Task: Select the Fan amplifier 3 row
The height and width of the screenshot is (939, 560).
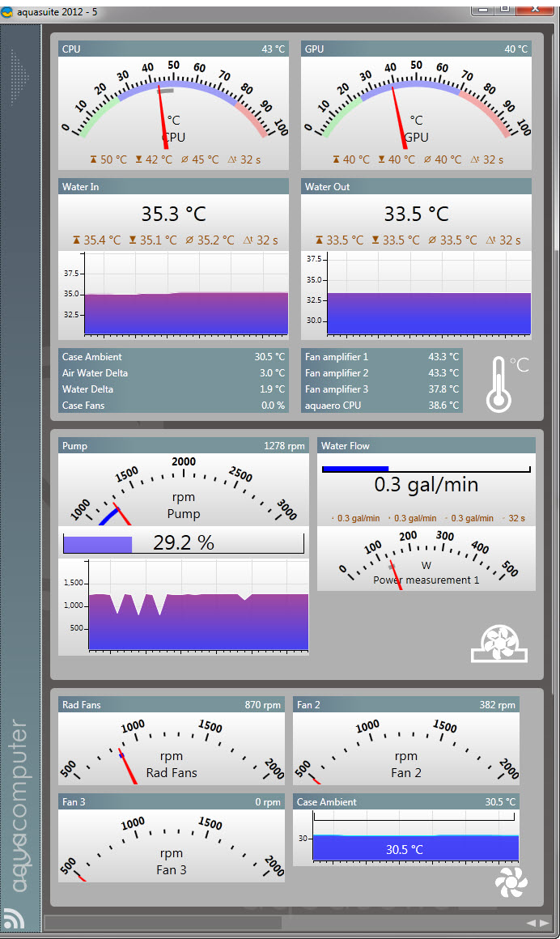Action: coord(381,389)
